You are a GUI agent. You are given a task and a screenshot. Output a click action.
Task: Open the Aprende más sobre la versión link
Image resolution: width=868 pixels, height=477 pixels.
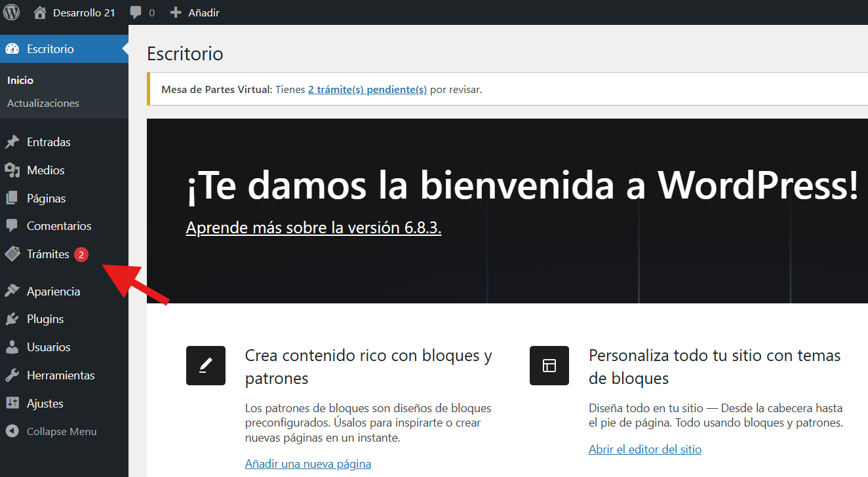pyautogui.click(x=313, y=227)
